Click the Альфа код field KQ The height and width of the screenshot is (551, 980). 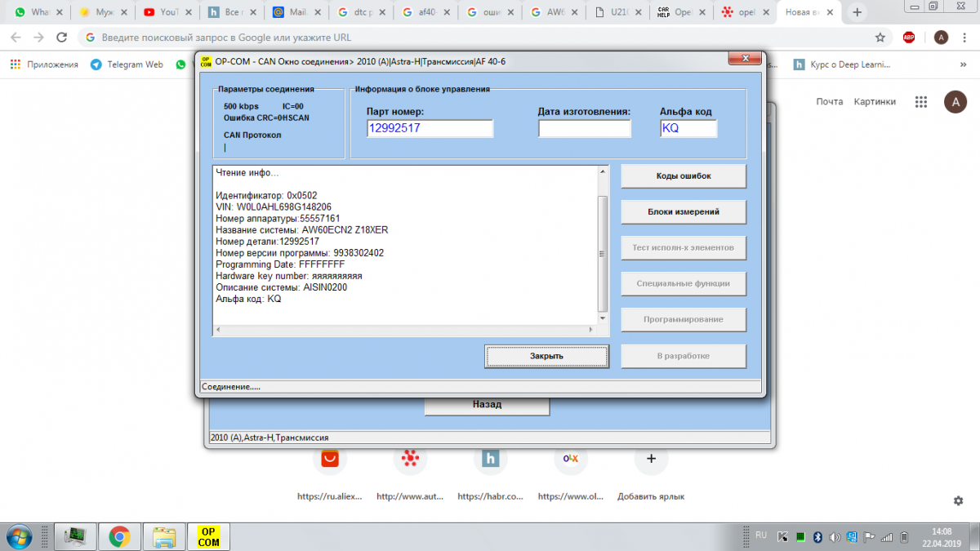coord(688,129)
